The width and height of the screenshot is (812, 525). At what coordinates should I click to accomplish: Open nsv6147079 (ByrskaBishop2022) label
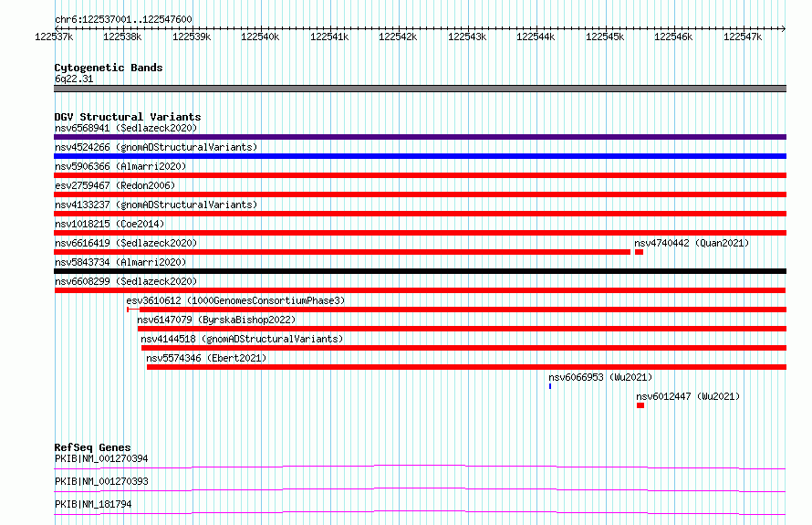click(216, 320)
